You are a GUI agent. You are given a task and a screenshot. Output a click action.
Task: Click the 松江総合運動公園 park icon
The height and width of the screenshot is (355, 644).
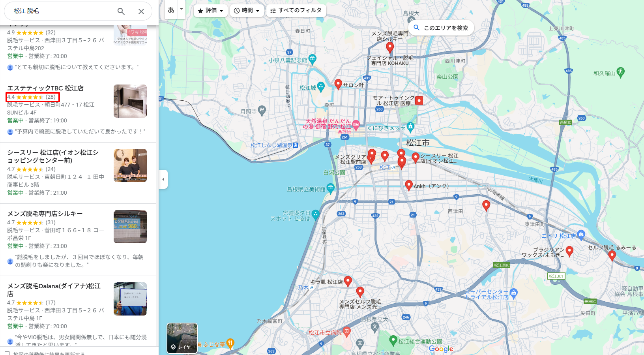(x=393, y=340)
